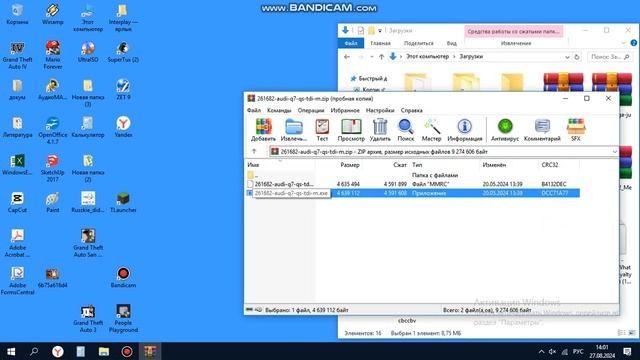Open Вид tab in Explorer ribbon
640x360 pixels.
(x=451, y=43)
